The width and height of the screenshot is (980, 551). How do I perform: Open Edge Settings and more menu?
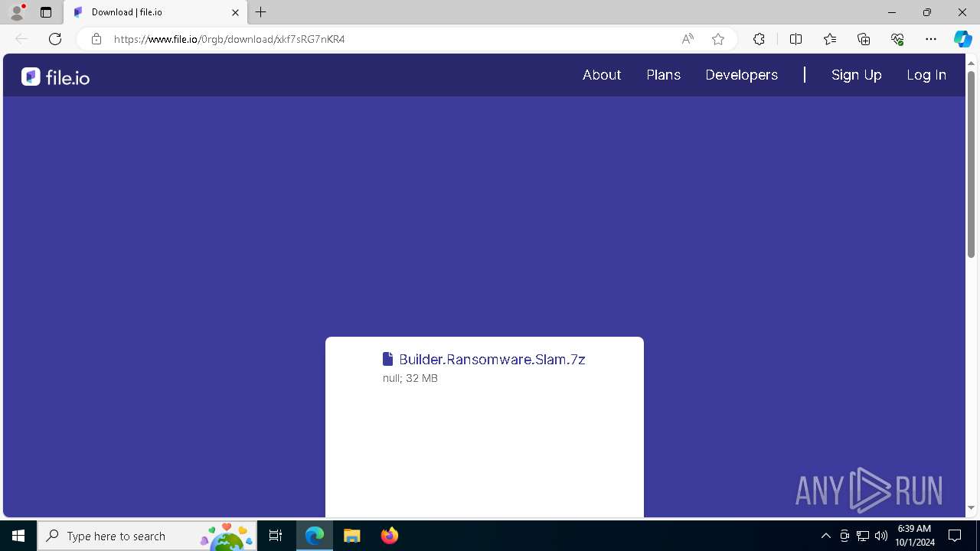pos(931,39)
